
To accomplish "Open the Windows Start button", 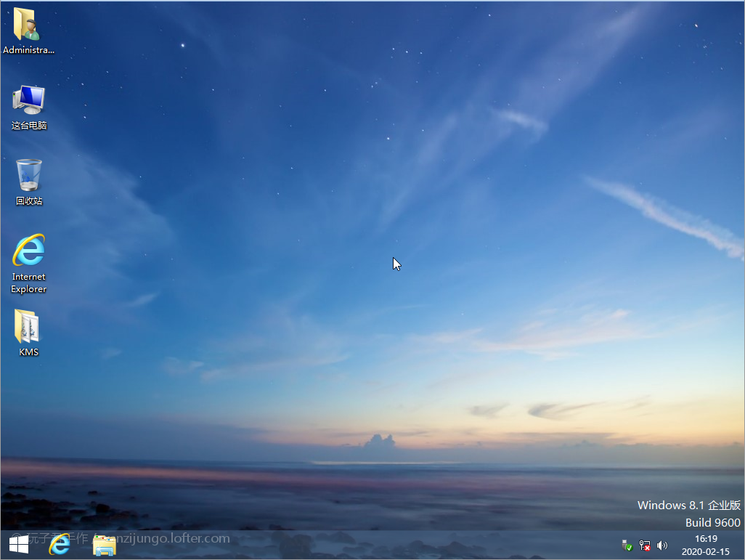I will click(19, 545).
